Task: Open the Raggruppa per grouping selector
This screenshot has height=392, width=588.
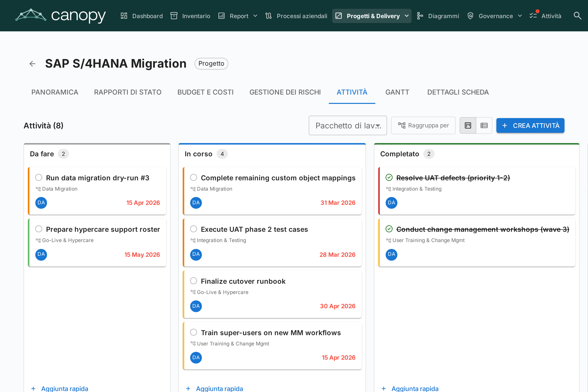Action: click(x=423, y=125)
